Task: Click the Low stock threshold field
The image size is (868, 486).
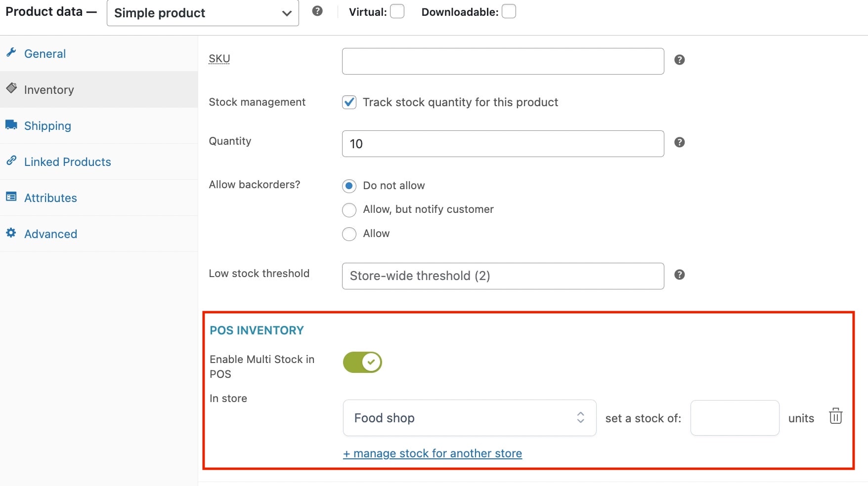Action: (503, 276)
